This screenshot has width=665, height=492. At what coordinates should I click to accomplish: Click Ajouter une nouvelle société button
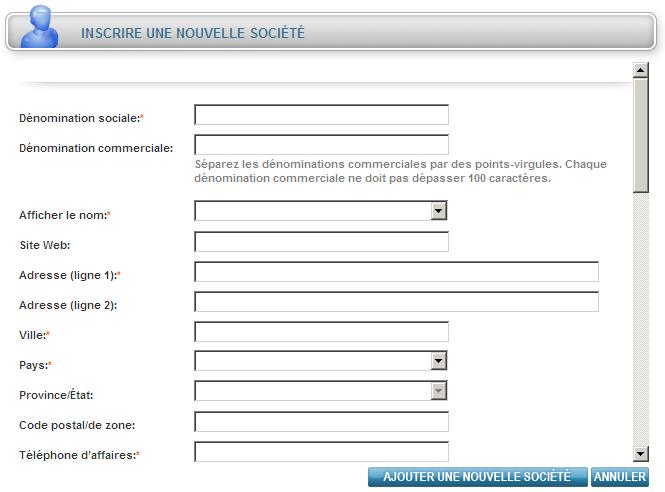click(478, 477)
